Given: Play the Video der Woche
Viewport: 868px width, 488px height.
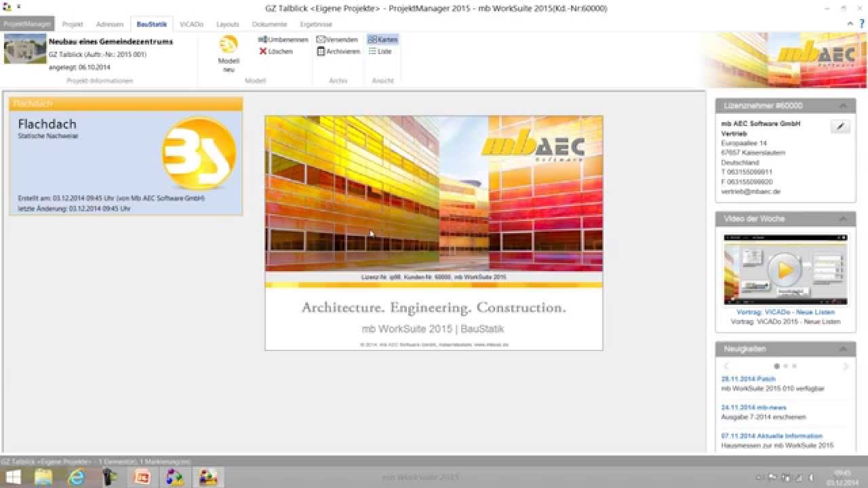Looking at the screenshot, I should [x=785, y=270].
